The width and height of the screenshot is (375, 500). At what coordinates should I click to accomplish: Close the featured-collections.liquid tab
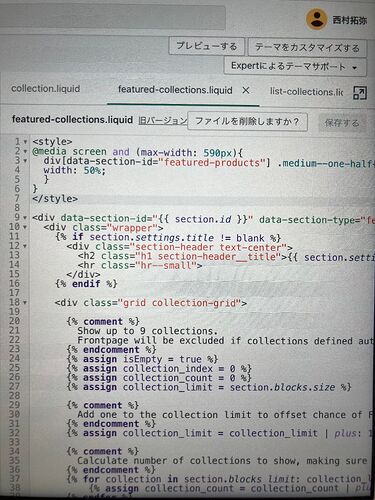(246, 90)
